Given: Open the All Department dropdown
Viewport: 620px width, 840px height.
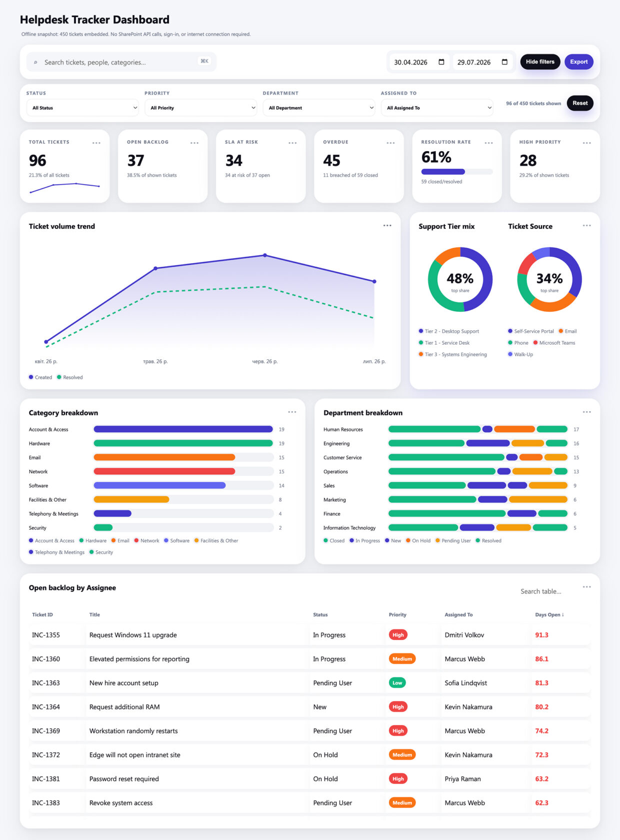Looking at the screenshot, I should [319, 108].
